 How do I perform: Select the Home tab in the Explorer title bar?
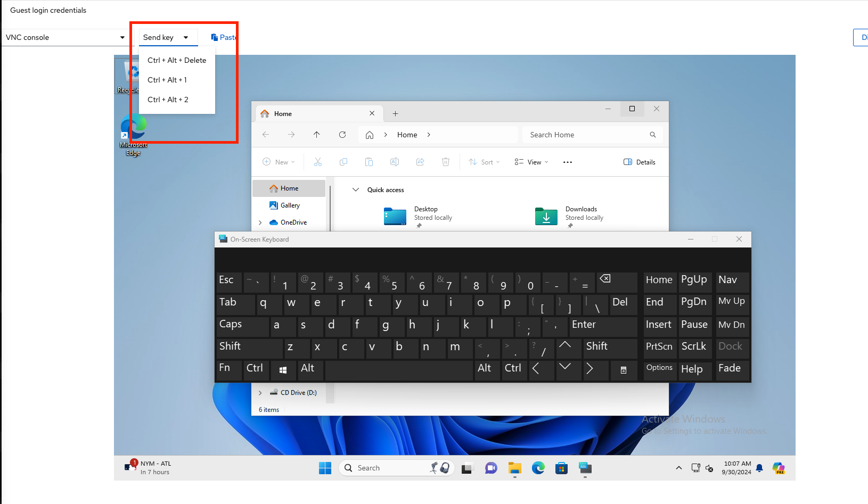pos(318,113)
